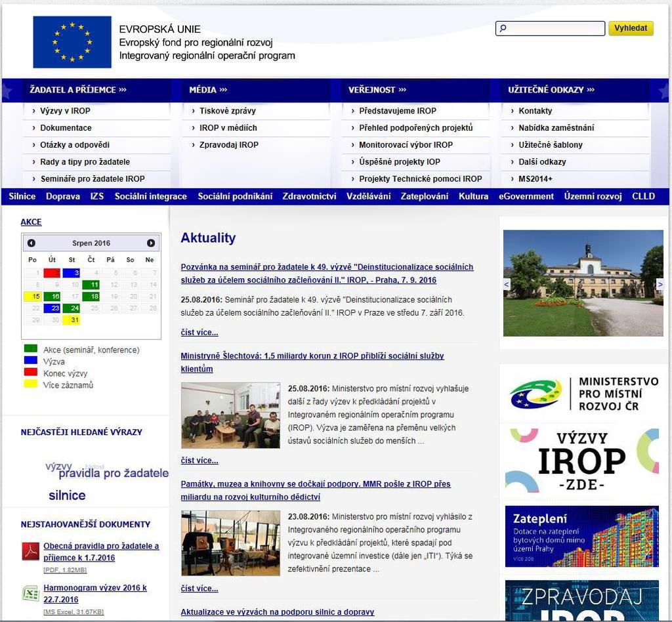Click the Ministerstvo pro místní rozvoj logo

click(583, 394)
